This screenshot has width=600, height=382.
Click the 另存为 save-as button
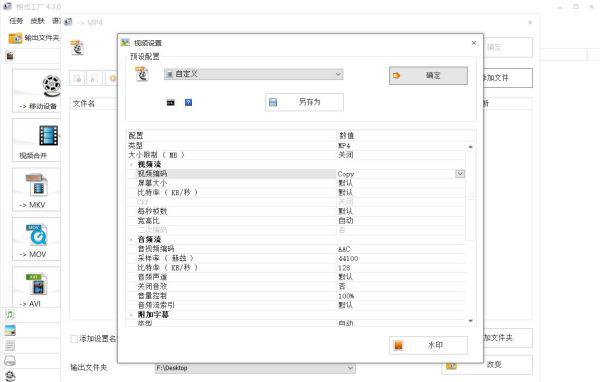point(304,102)
